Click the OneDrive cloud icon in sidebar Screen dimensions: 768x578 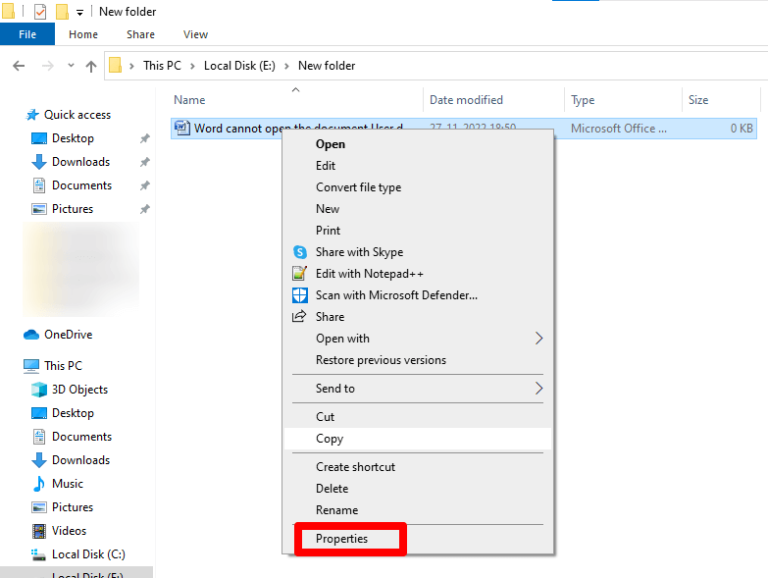coord(31,335)
